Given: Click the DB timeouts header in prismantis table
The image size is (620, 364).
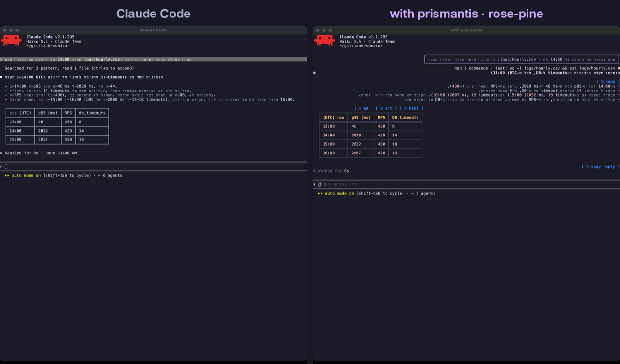Looking at the screenshot, I should pyautogui.click(x=405, y=117).
